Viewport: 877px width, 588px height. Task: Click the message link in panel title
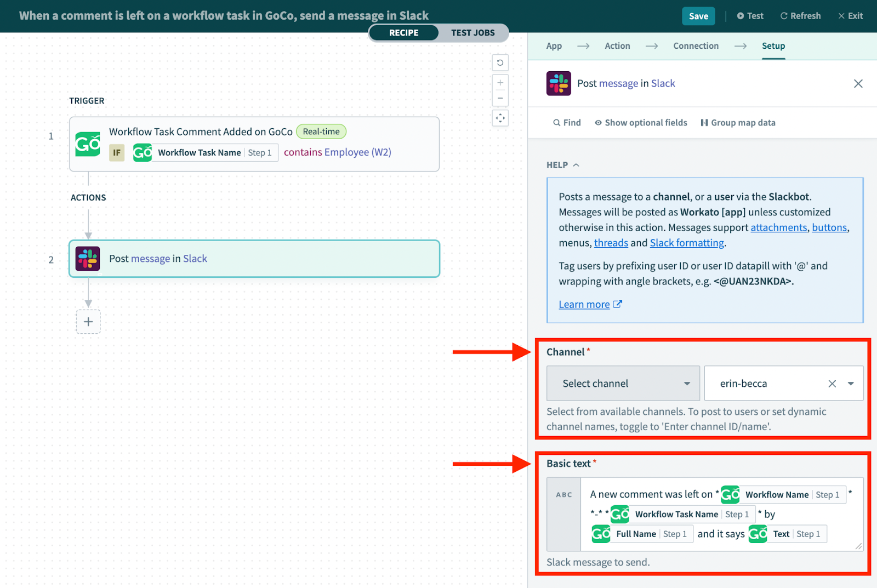[x=618, y=84]
